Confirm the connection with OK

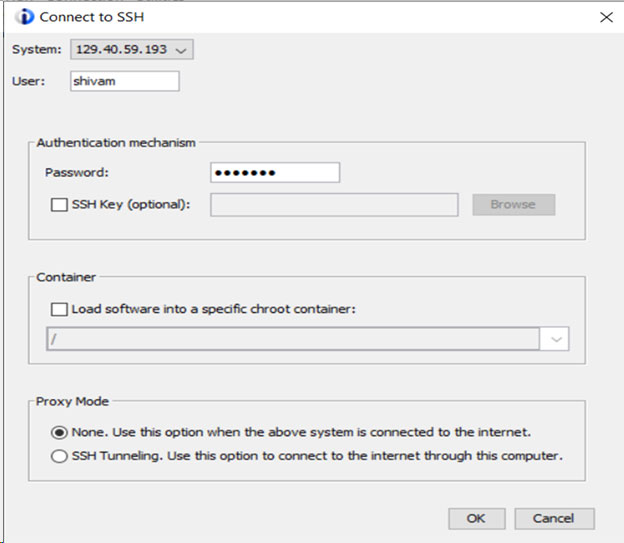(476, 518)
